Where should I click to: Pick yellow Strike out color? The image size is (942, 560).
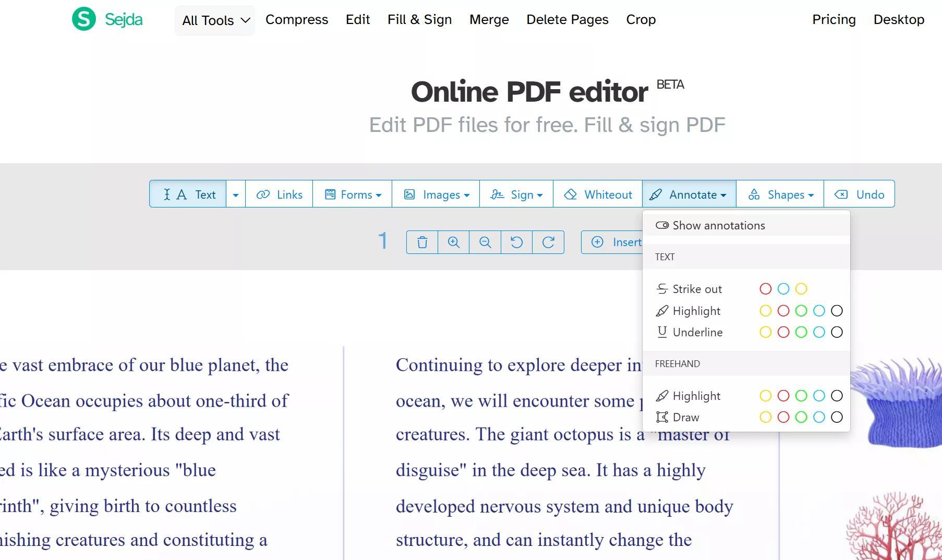[x=801, y=289]
